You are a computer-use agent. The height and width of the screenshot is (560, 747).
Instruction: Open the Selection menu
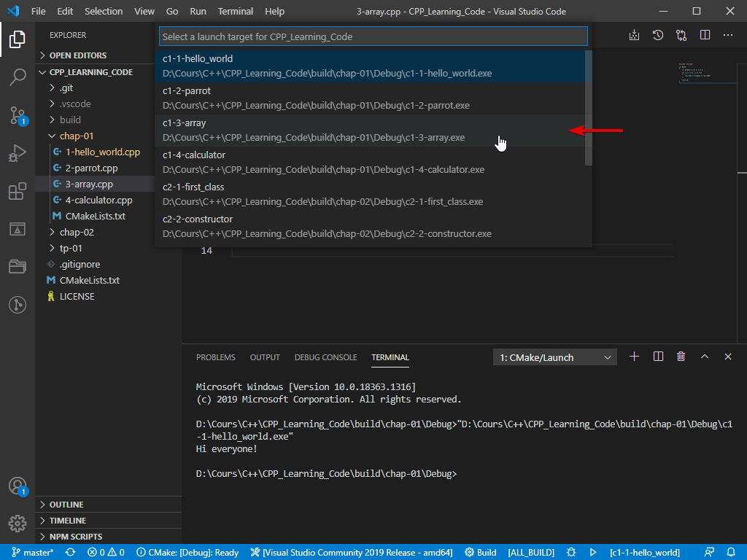click(104, 11)
